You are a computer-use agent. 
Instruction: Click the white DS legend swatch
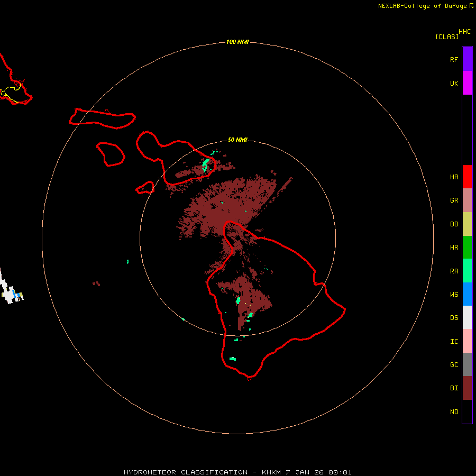467,317
